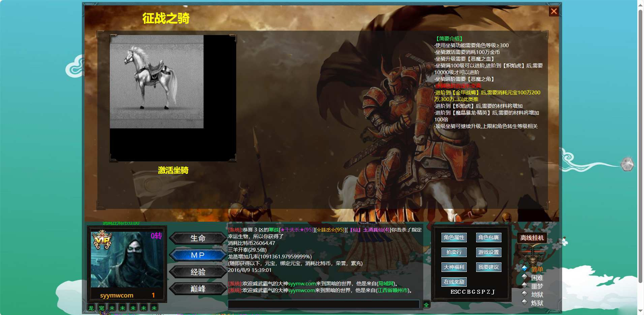Click the 离线挂机 offline idle button
This screenshot has width=644, height=315.
[532, 238]
